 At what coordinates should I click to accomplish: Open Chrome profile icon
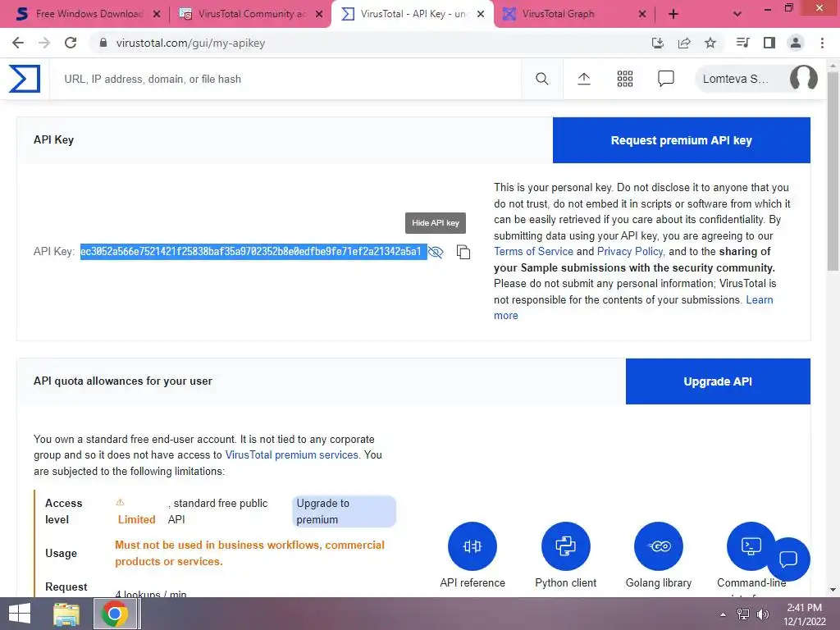point(796,43)
